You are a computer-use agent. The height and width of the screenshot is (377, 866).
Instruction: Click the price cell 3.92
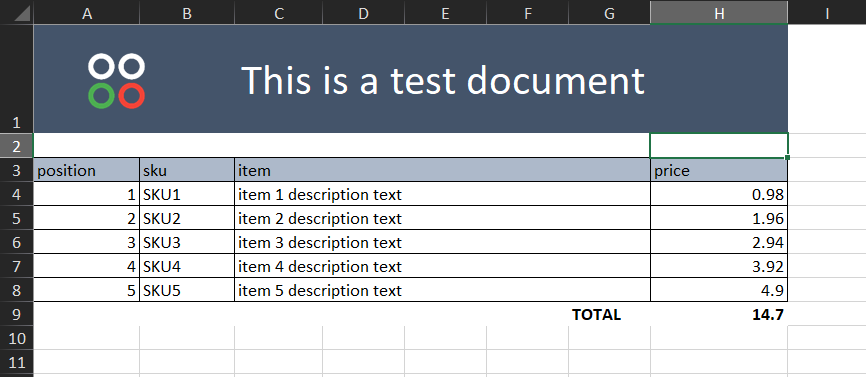click(719, 266)
